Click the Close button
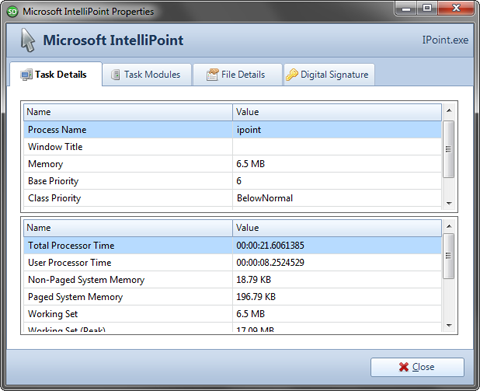 coord(417,367)
